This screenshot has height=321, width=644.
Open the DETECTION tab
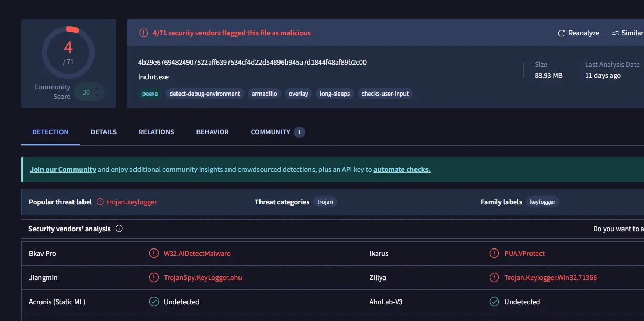(50, 132)
